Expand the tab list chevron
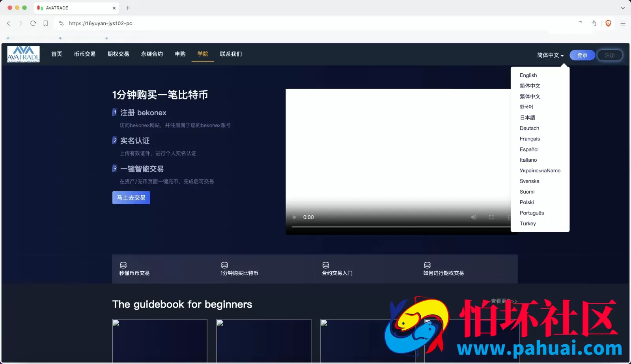Image resolution: width=631 pixels, height=364 pixels. tap(623, 8)
